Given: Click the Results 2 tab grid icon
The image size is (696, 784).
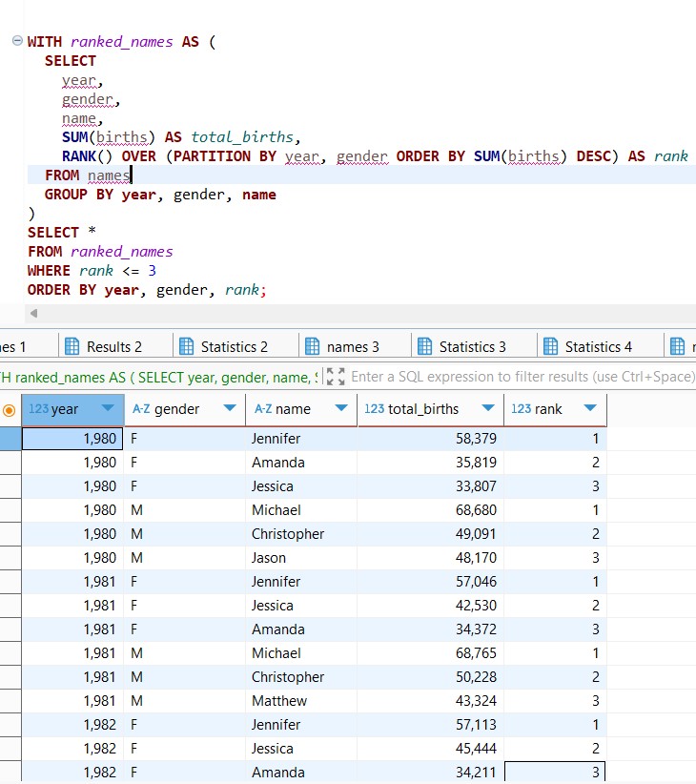Looking at the screenshot, I should pos(72,346).
